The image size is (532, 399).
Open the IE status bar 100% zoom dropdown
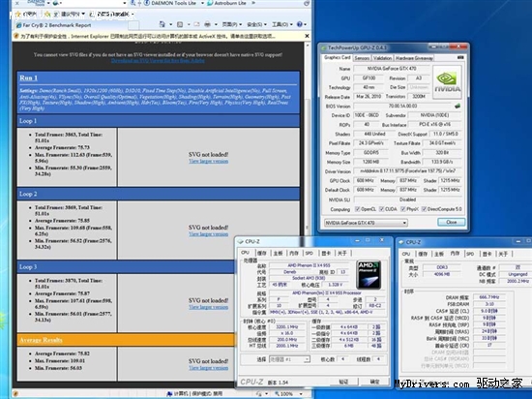coord(301,394)
